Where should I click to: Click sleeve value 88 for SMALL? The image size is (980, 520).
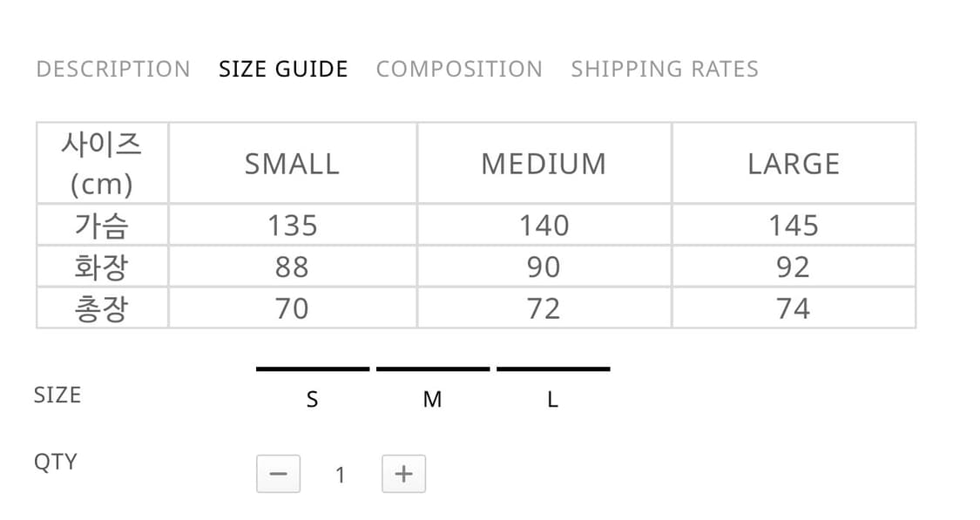point(292,267)
